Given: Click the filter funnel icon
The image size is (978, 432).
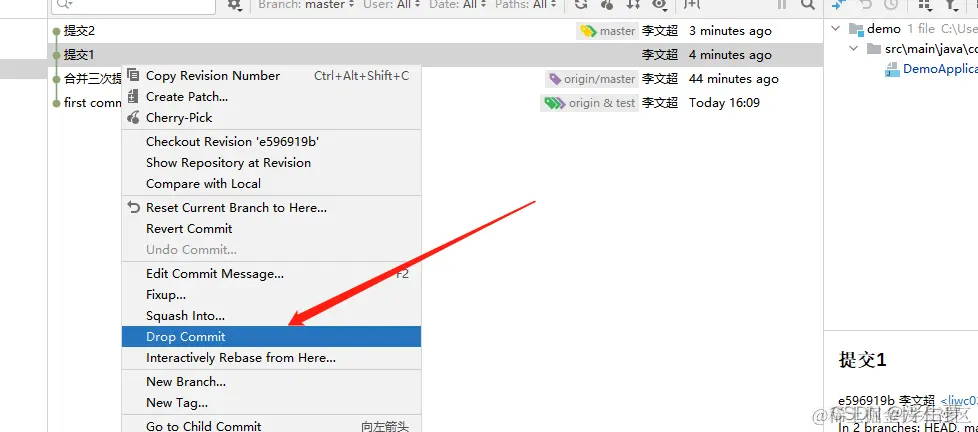Looking at the screenshot, I should click(x=951, y=4).
